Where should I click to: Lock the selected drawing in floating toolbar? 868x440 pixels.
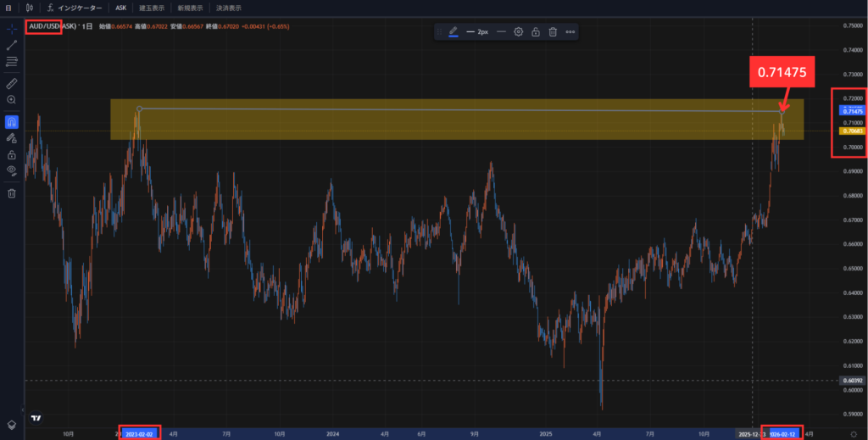tap(536, 31)
